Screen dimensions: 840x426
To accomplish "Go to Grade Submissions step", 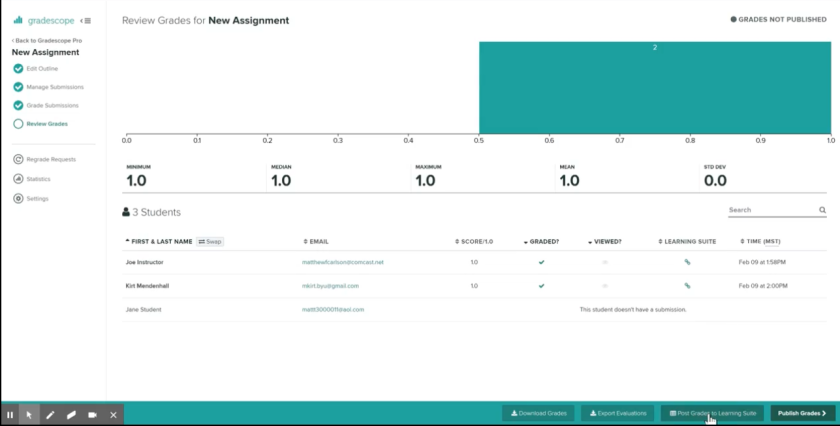I will (52, 105).
